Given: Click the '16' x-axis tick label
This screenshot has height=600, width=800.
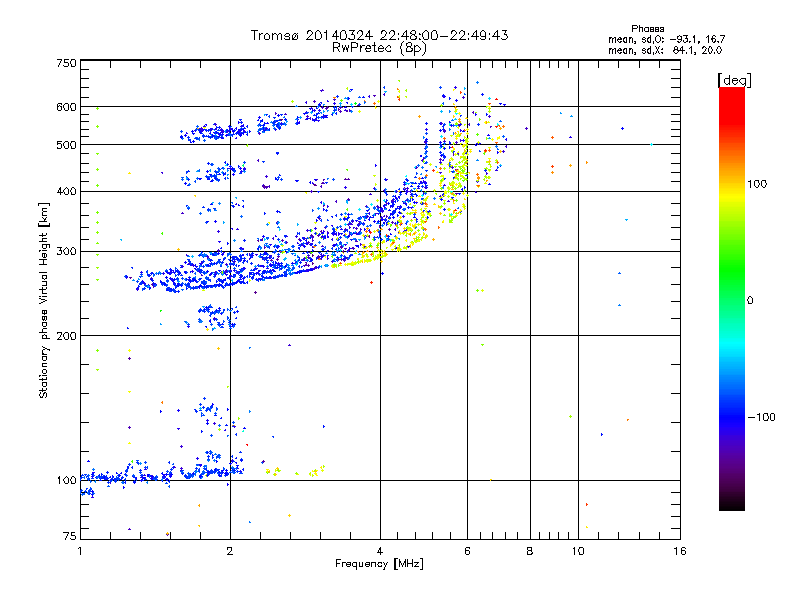Looking at the screenshot, I should (x=680, y=551).
